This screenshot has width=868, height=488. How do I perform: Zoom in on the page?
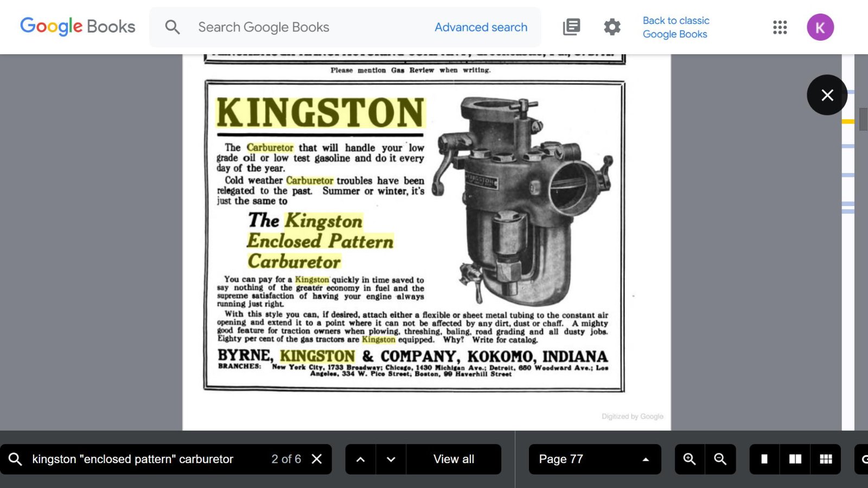pyautogui.click(x=690, y=459)
